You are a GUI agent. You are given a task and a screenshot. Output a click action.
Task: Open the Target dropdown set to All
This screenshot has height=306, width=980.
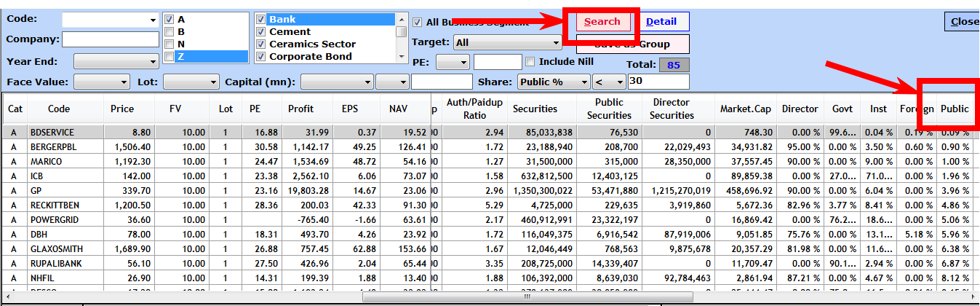point(507,43)
